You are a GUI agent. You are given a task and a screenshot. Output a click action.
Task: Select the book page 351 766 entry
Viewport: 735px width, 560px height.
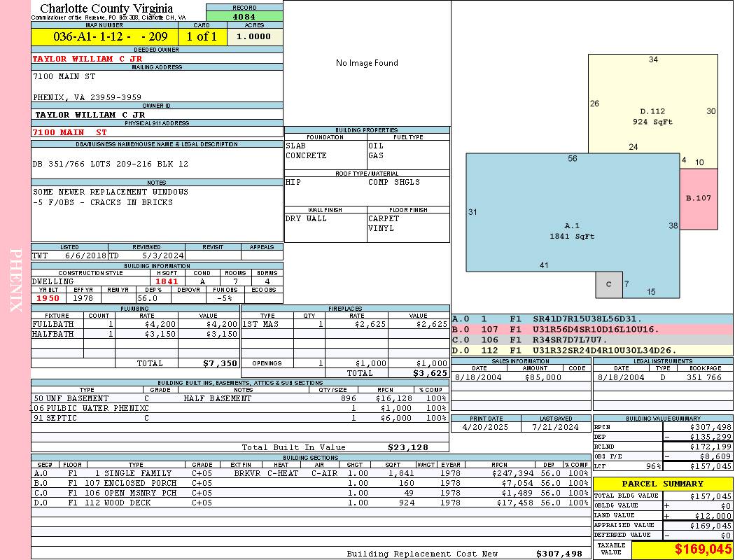click(703, 377)
